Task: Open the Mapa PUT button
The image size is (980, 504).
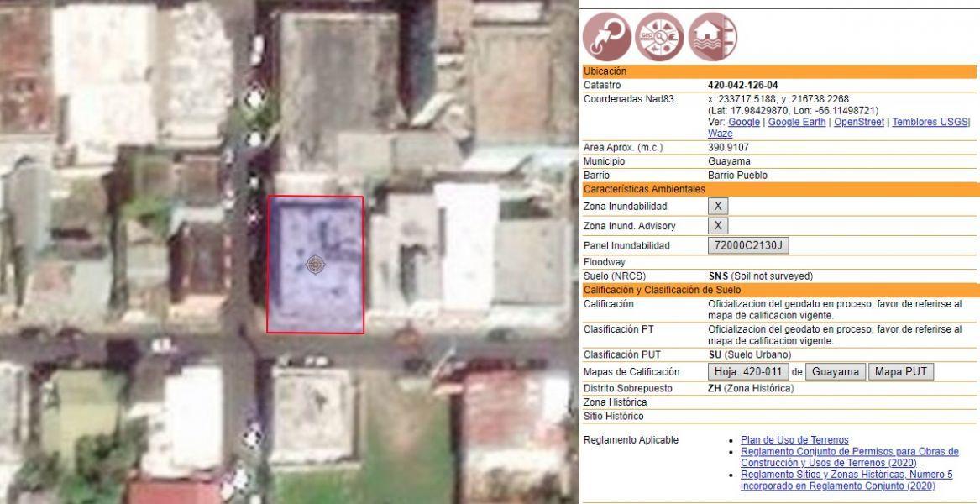Action: point(900,371)
